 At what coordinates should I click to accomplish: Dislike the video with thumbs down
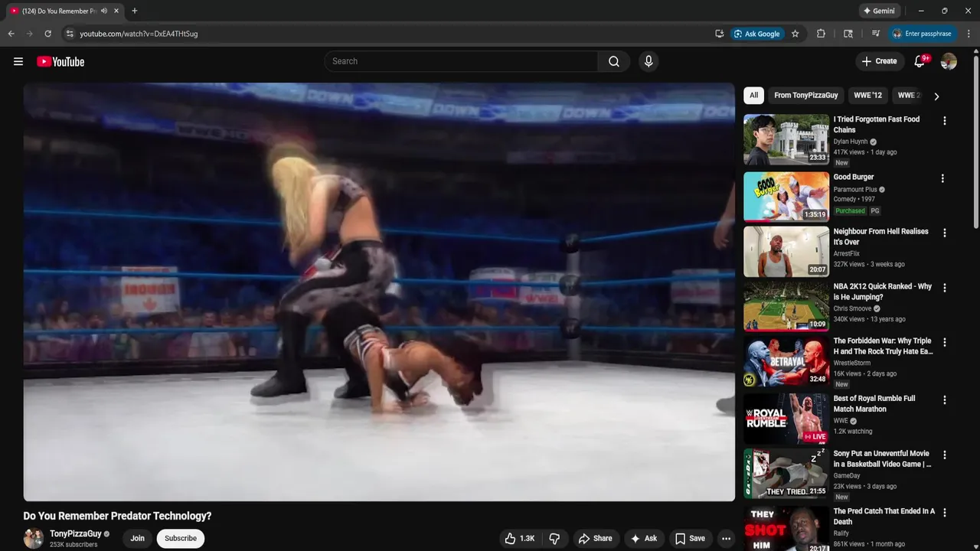554,539
